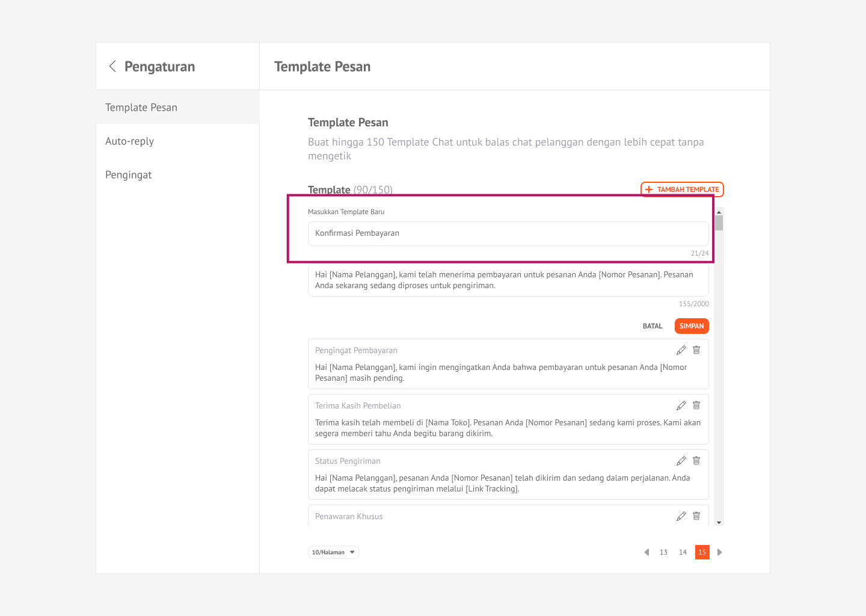
Task: Edit the Penawaran Khusus template
Action: (681, 516)
